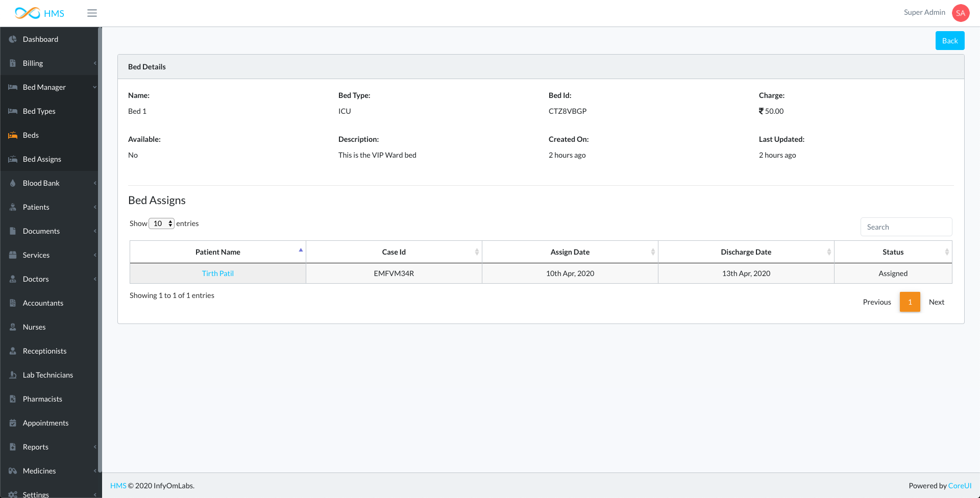Sort table by Patient Name column
This screenshot has width=980, height=498.
[x=218, y=252]
